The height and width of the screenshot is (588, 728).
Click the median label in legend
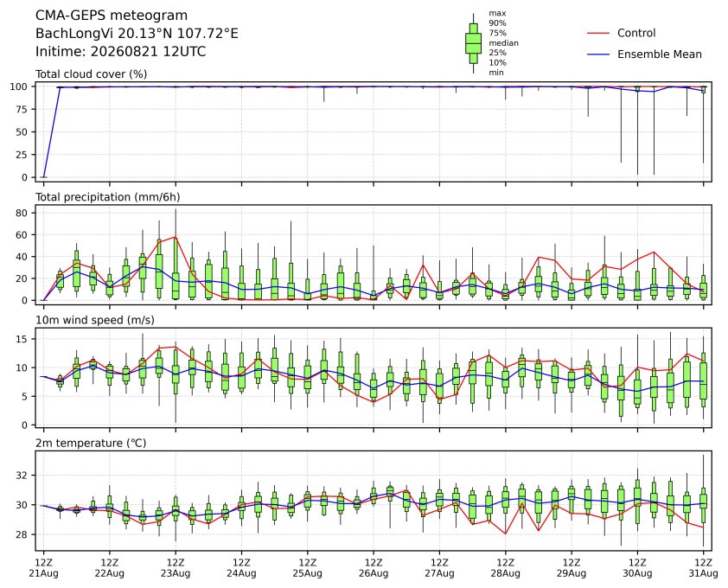coord(503,42)
